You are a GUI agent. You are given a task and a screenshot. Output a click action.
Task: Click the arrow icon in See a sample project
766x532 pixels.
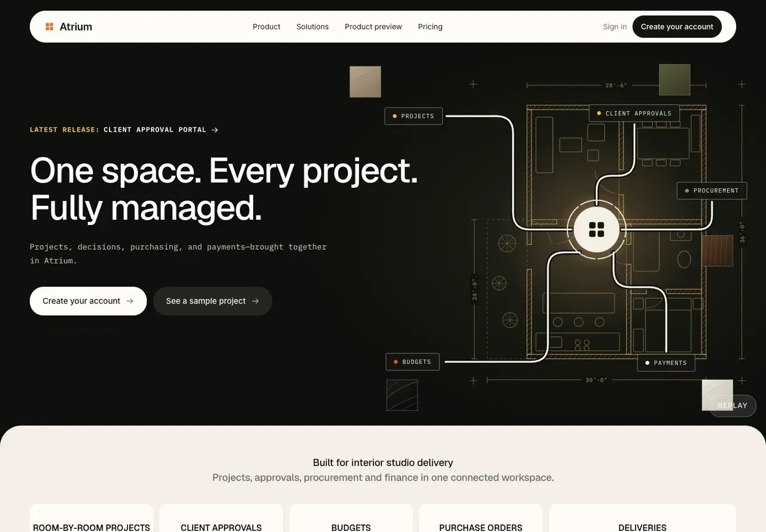(256, 301)
